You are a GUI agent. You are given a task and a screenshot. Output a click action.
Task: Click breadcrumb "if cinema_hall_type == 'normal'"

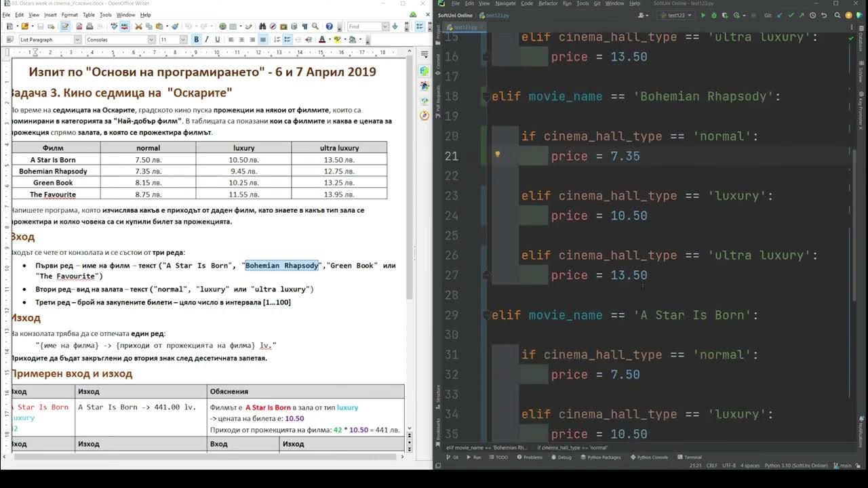(x=572, y=447)
